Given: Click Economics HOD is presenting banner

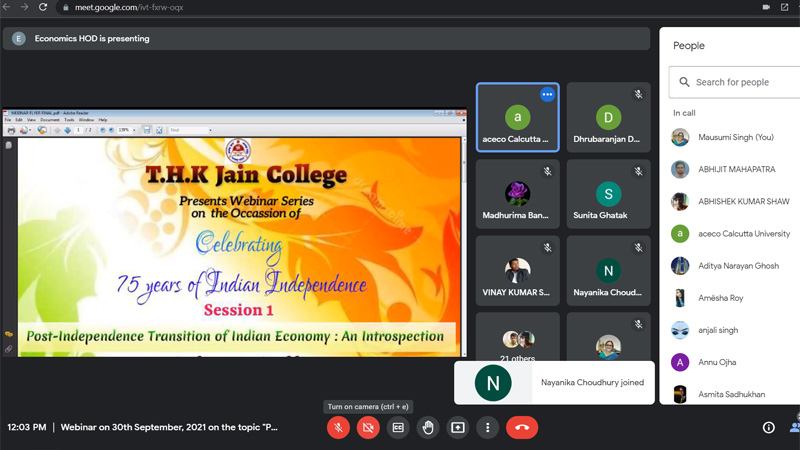Looking at the screenshot, I should (x=327, y=39).
